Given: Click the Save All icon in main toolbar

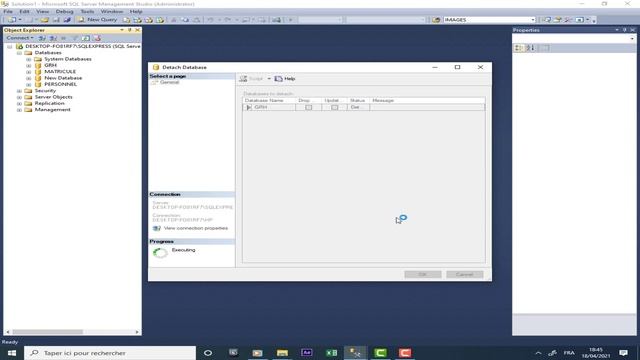Looking at the screenshot, I should pos(67,20).
